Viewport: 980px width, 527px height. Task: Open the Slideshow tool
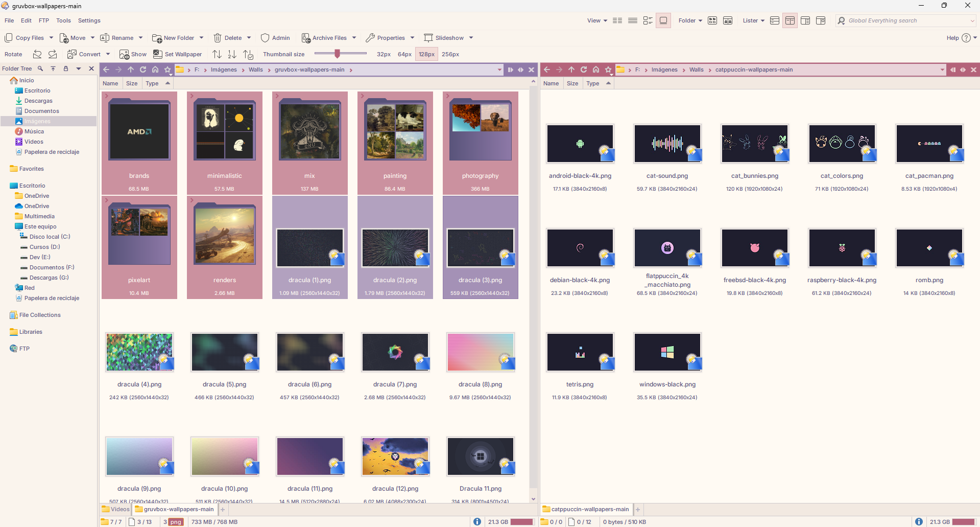[x=444, y=38]
